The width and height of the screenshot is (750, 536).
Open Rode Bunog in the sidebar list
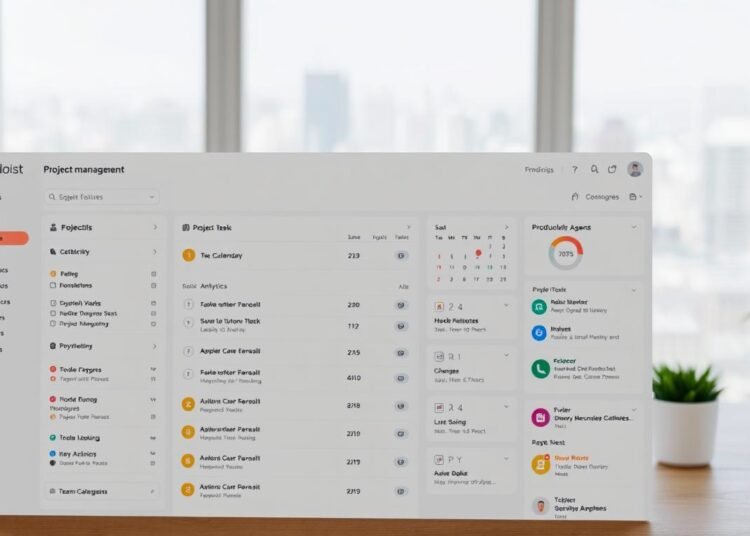78,399
